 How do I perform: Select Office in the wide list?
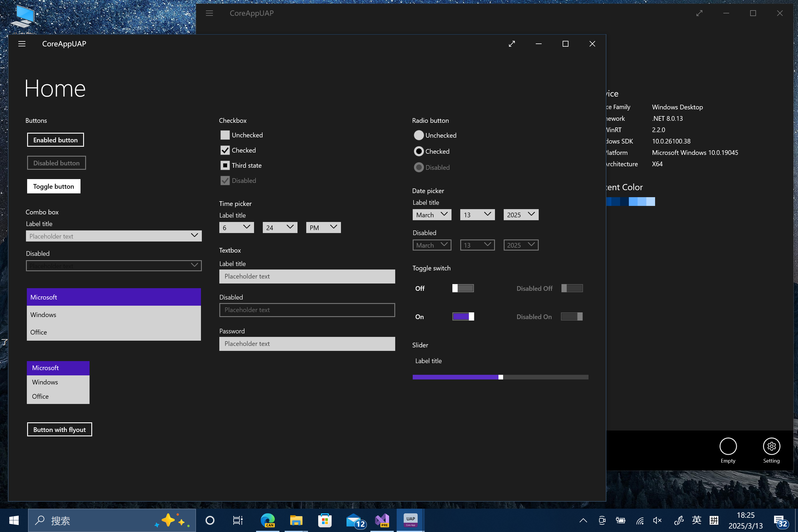[x=114, y=332]
